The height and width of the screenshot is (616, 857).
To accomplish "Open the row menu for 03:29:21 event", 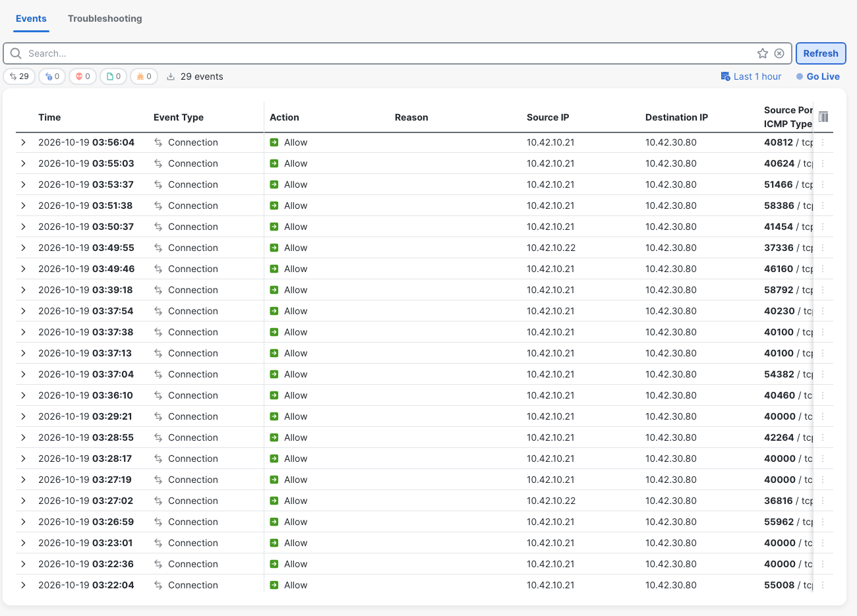I will tap(823, 416).
